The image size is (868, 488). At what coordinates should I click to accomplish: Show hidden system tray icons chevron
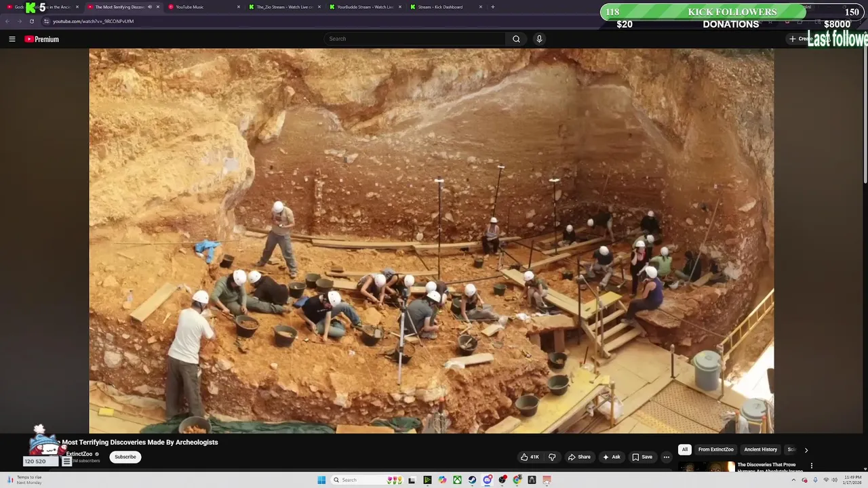click(x=793, y=480)
